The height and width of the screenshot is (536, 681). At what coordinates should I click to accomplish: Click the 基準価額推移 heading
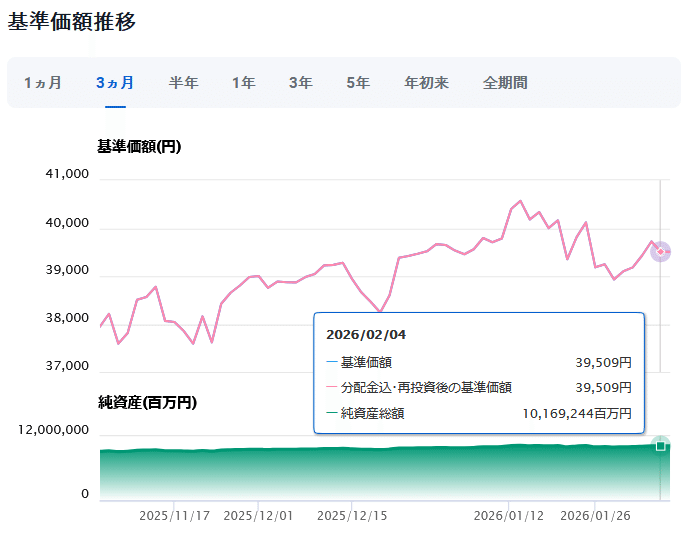(72, 21)
